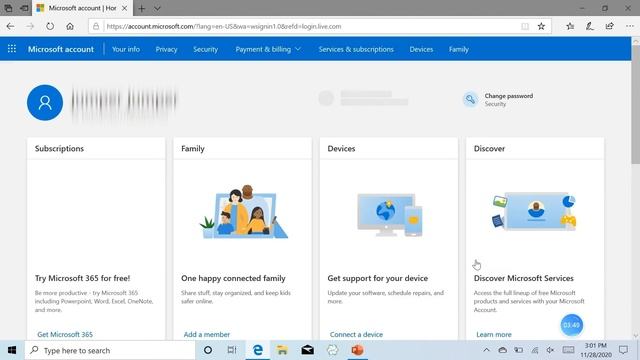Click in the browser address bar

[x=312, y=26]
